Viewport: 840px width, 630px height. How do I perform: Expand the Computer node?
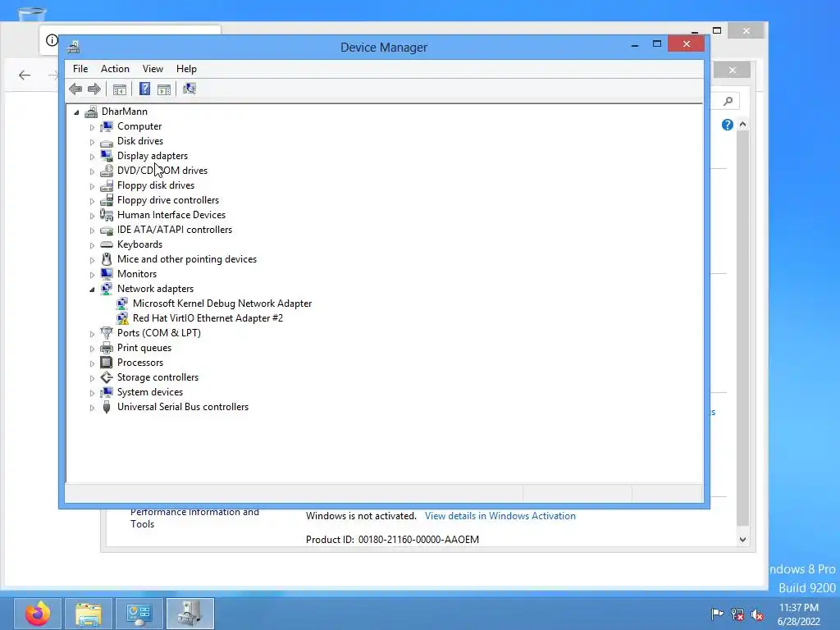click(x=92, y=127)
